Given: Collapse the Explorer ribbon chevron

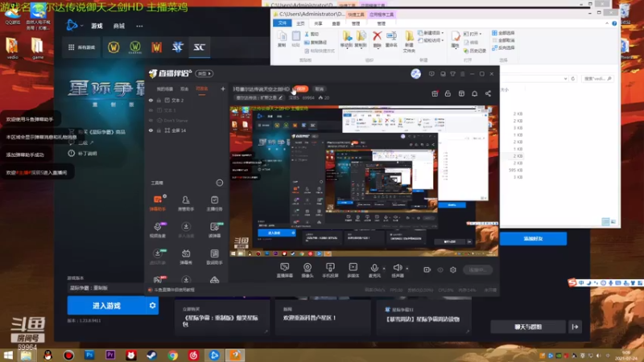Looking at the screenshot, I should 607,23.
